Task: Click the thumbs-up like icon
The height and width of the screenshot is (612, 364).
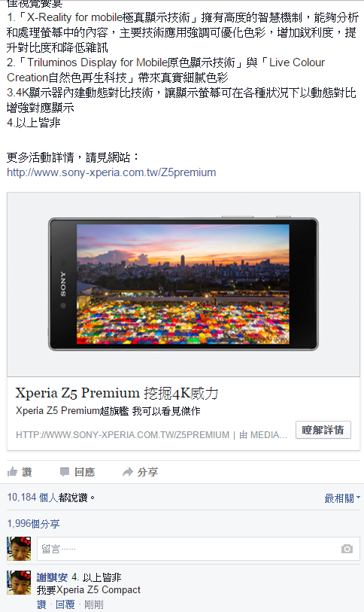Action: coord(13,472)
